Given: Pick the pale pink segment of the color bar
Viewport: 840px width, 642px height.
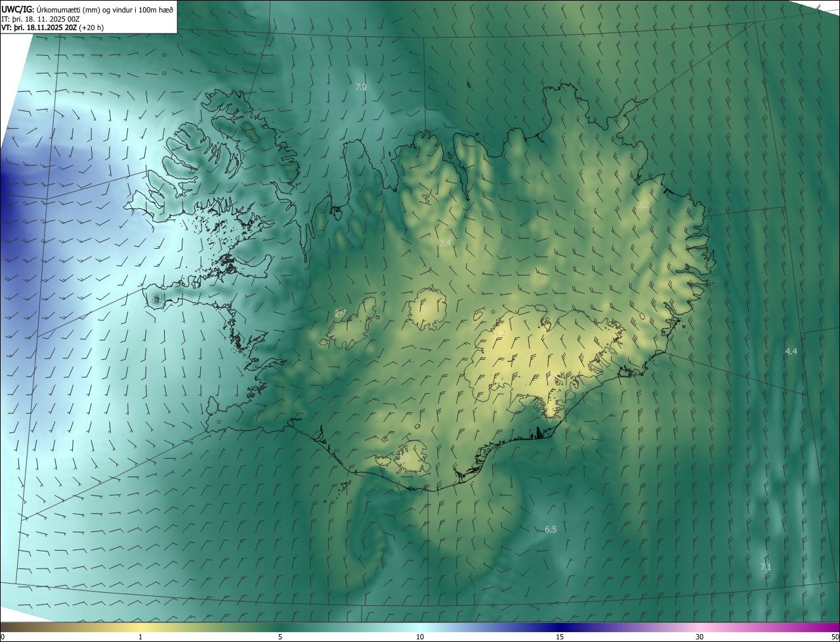Looking at the screenshot, I should (700, 627).
